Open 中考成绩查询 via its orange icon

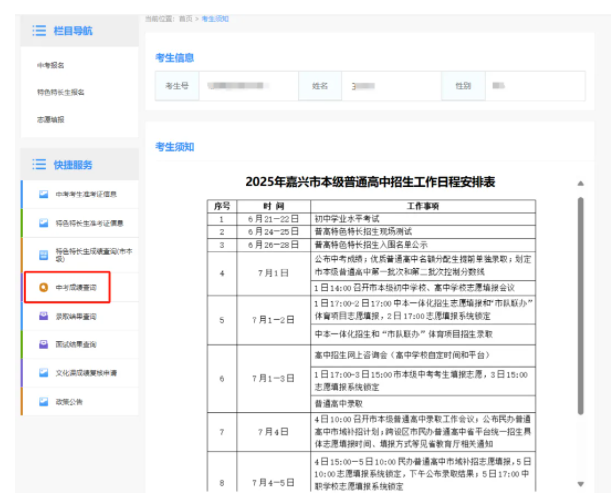click(43, 286)
